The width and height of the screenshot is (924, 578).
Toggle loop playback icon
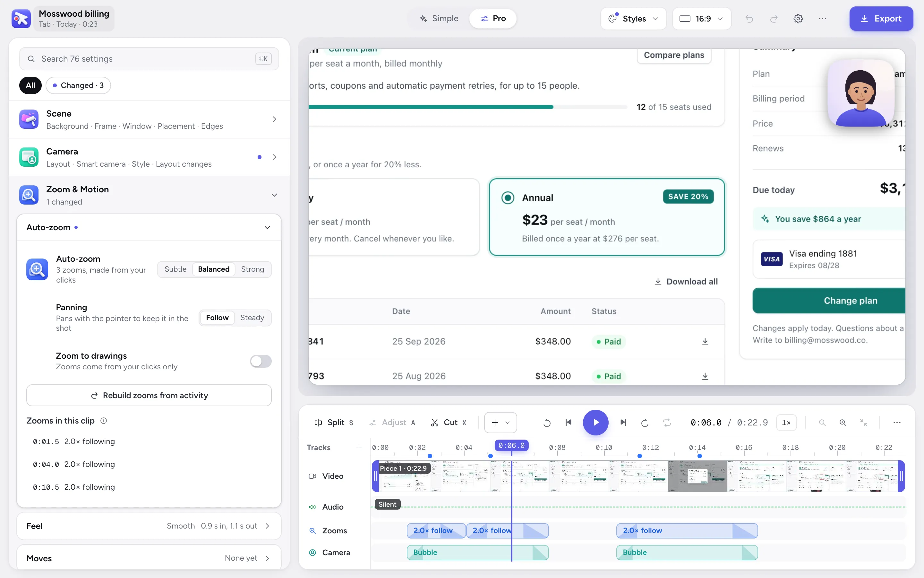(x=667, y=422)
